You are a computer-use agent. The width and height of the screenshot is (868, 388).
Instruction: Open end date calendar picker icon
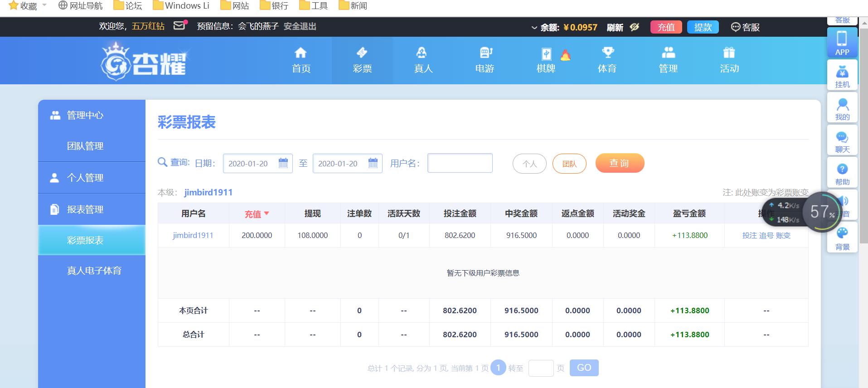pos(373,163)
